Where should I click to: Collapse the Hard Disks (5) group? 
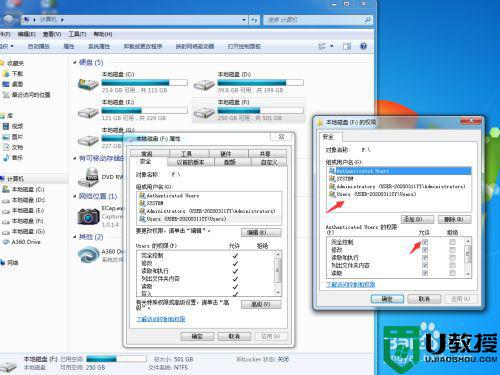coord(75,62)
